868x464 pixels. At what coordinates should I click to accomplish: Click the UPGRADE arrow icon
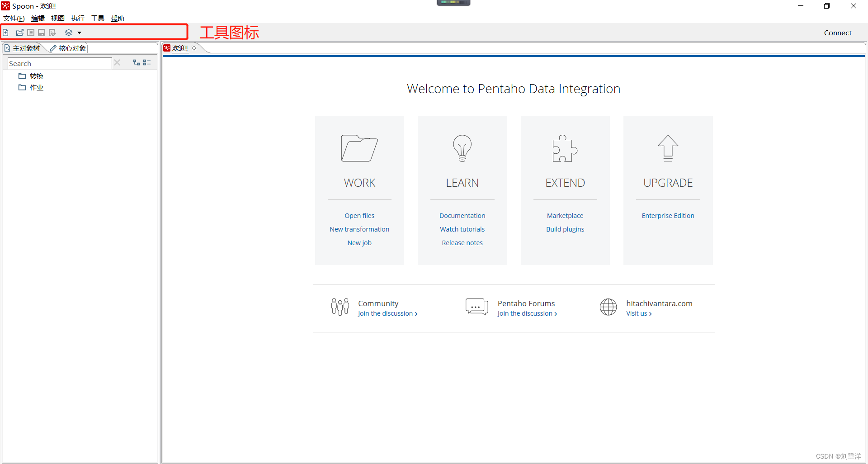tap(668, 148)
